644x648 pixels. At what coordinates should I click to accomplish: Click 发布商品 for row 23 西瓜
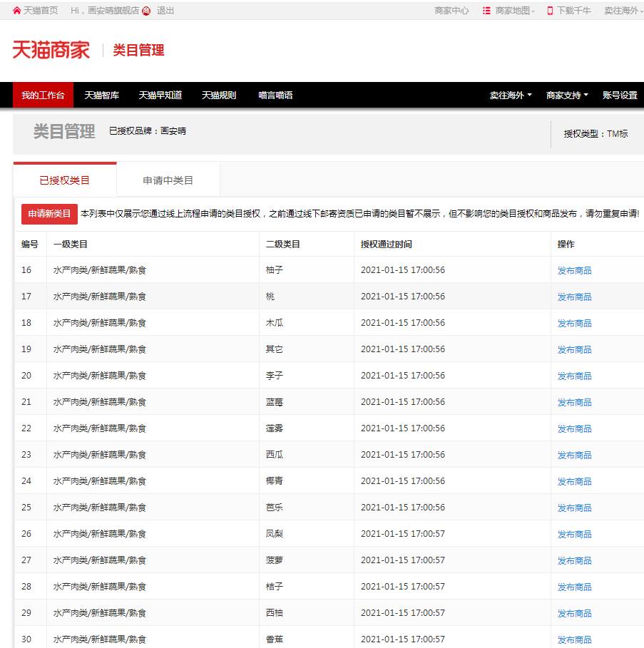pyautogui.click(x=575, y=455)
